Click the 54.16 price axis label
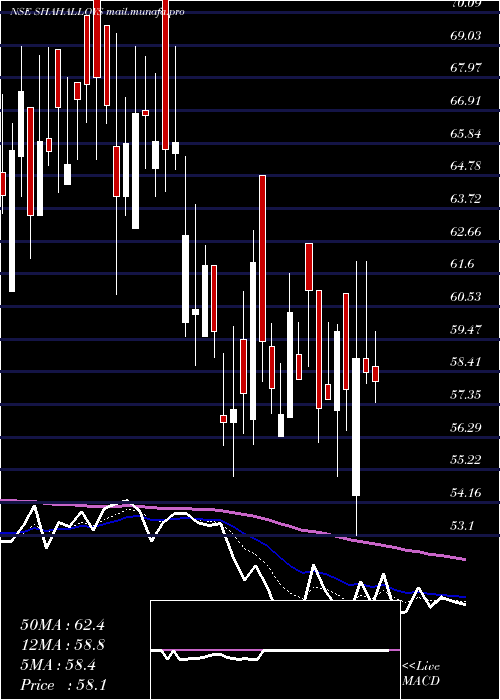The width and height of the screenshot is (500, 700). click(466, 493)
